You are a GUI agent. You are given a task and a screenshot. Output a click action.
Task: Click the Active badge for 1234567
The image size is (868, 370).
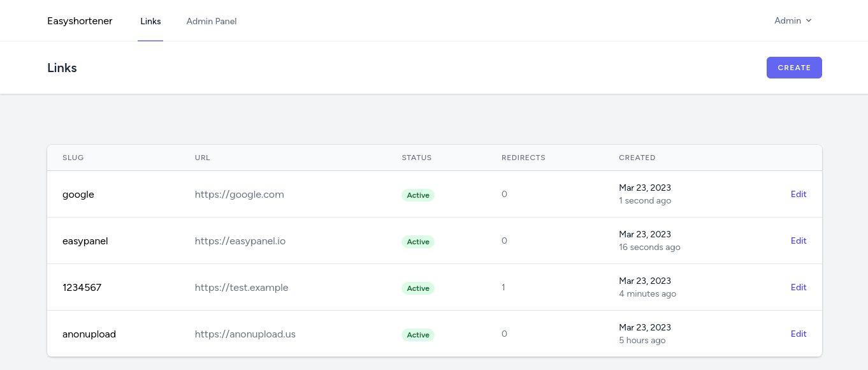pyautogui.click(x=417, y=288)
